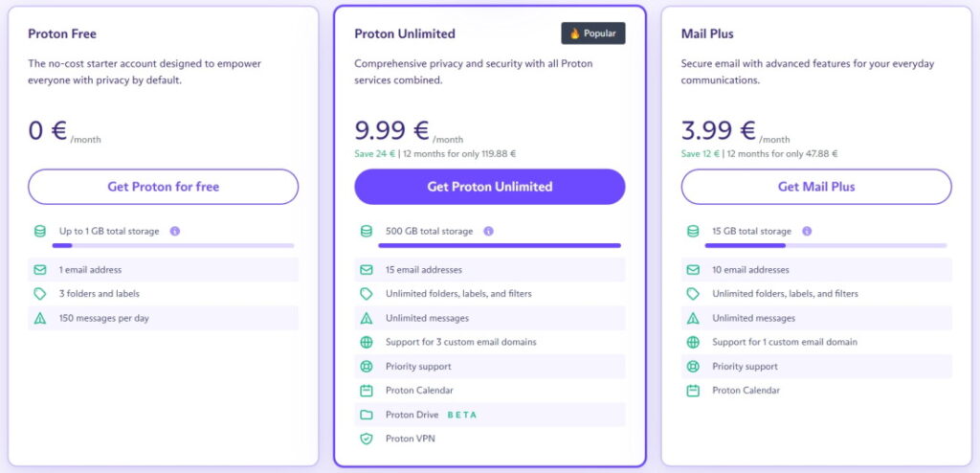Click the Proton Drive BETA label
The height and width of the screenshot is (473, 980).
461,415
